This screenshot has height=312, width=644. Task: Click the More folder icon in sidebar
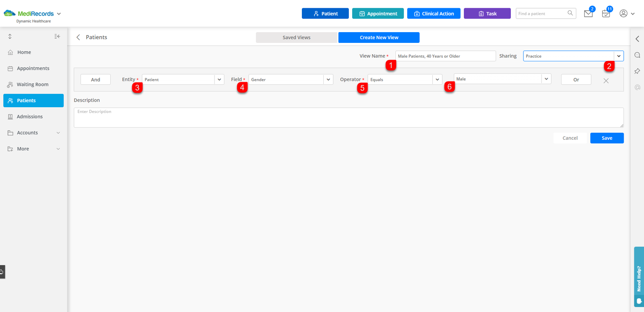(10, 149)
